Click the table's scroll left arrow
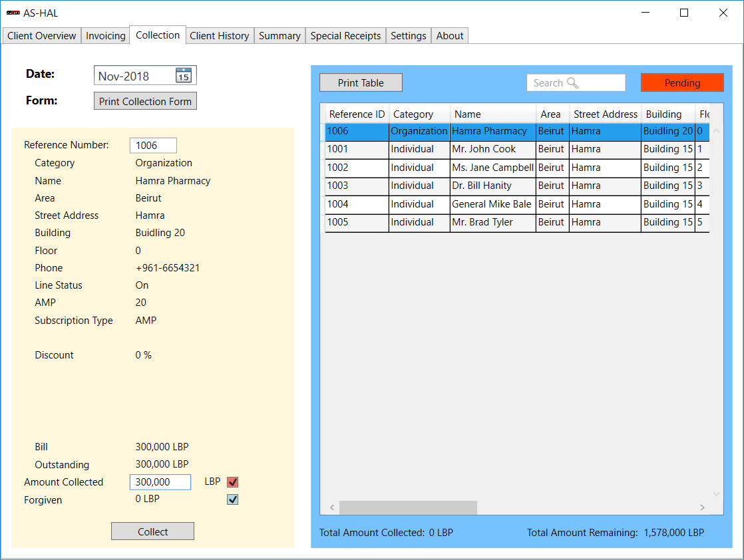 click(332, 507)
